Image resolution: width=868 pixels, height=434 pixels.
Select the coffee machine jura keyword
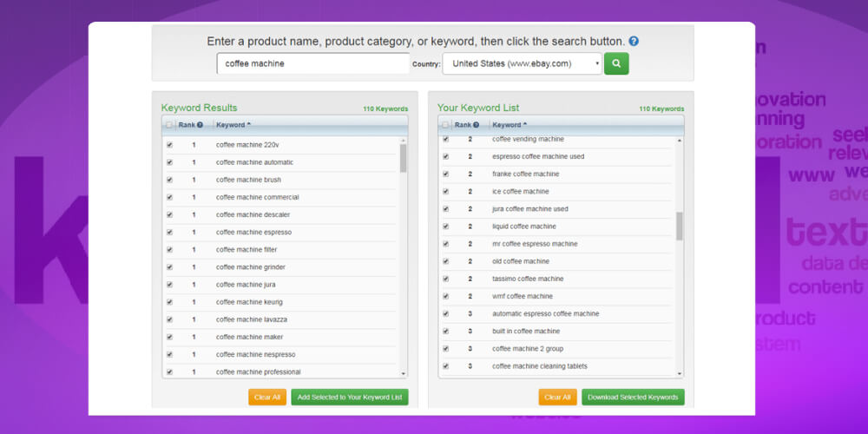[x=246, y=285]
